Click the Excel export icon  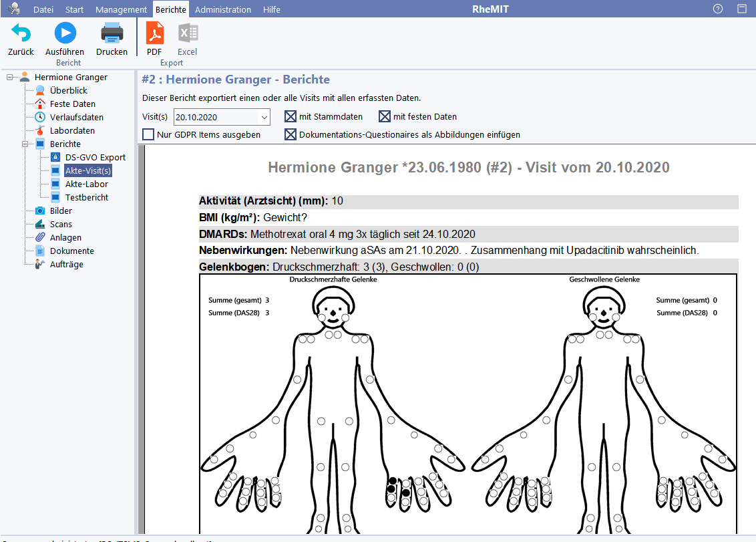coord(187,33)
